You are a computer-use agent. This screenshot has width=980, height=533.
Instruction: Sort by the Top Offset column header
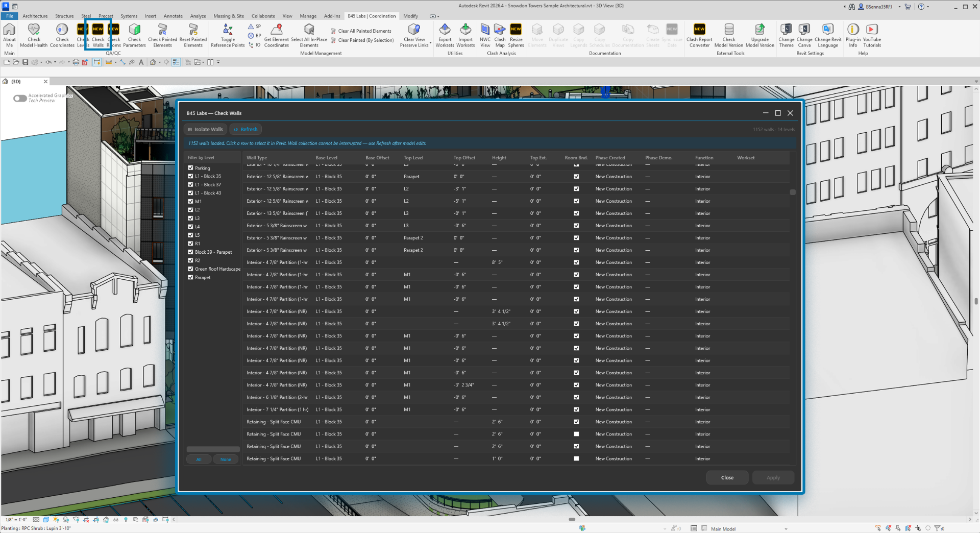pos(464,158)
